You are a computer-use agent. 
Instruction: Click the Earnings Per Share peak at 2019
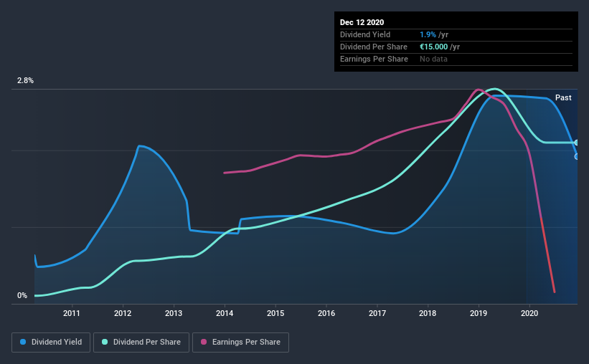click(x=477, y=90)
